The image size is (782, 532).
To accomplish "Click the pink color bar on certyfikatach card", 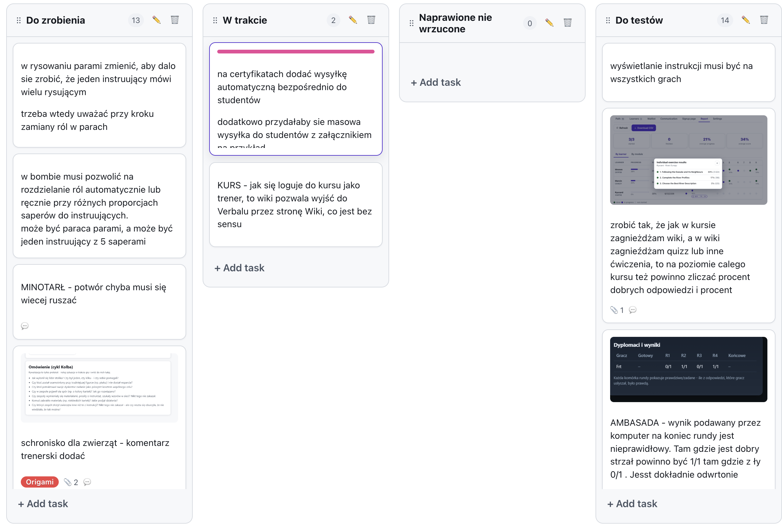I will coord(296,52).
